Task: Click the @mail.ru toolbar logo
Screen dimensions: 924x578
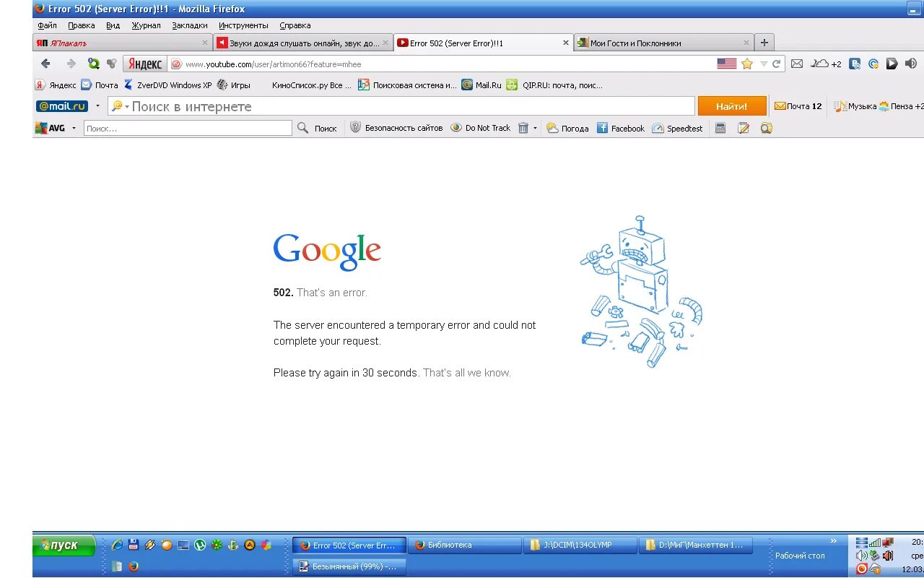Action: [62, 106]
